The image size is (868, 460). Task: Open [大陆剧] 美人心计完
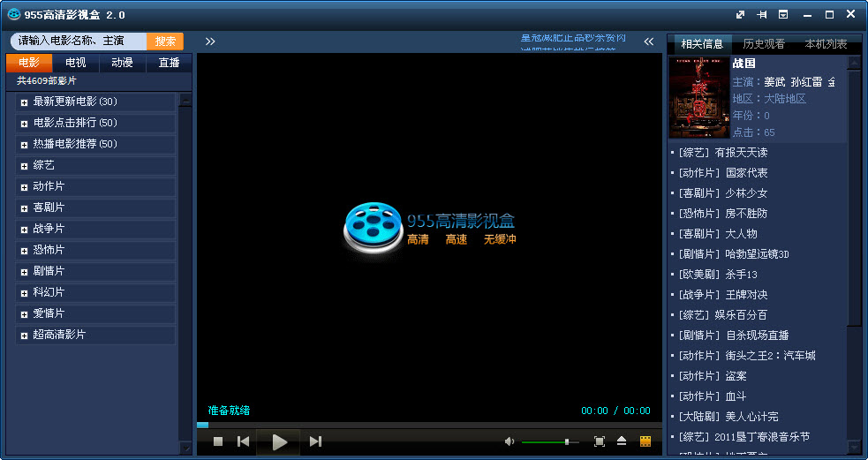[728, 416]
